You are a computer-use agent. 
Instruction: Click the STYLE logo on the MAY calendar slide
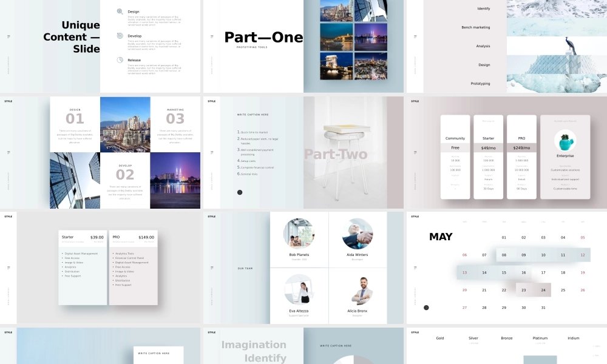415,217
